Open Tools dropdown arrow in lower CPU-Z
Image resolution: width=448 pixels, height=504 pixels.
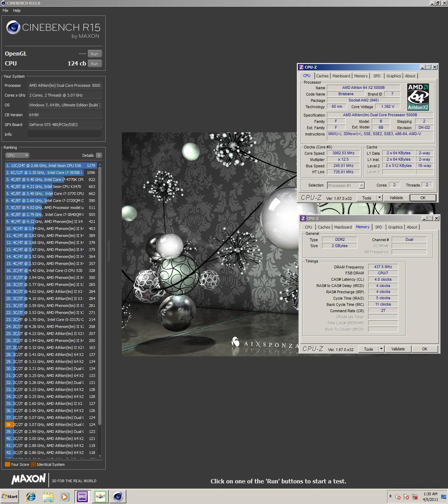click(x=381, y=349)
